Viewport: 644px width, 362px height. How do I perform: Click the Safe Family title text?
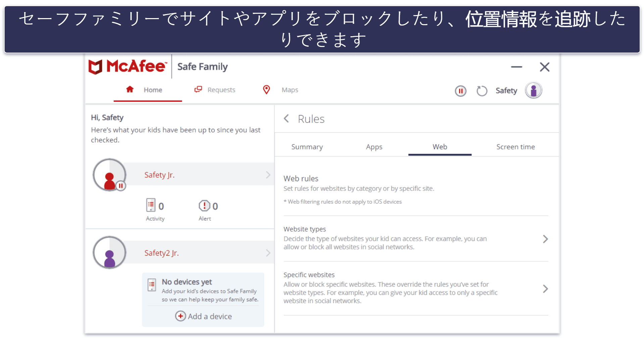(x=202, y=67)
